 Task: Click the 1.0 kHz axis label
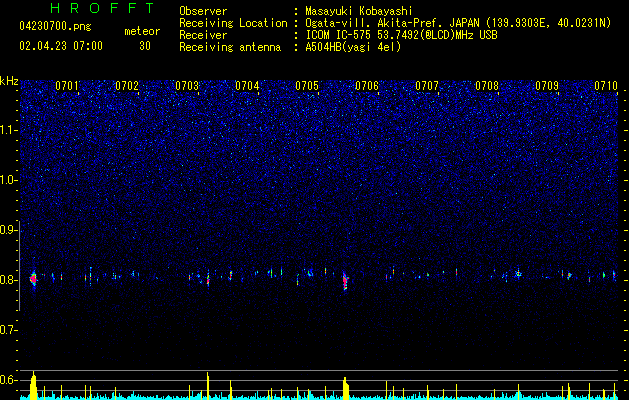pos(8,180)
